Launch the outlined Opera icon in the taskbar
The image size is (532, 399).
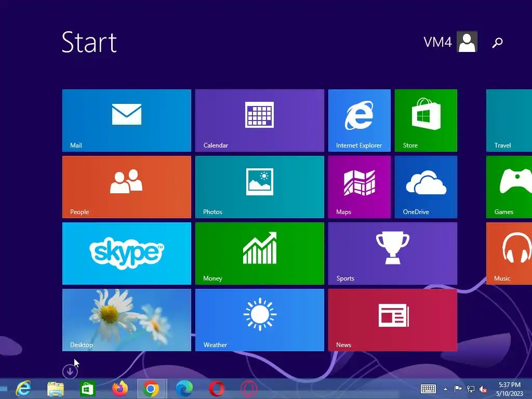click(x=249, y=389)
